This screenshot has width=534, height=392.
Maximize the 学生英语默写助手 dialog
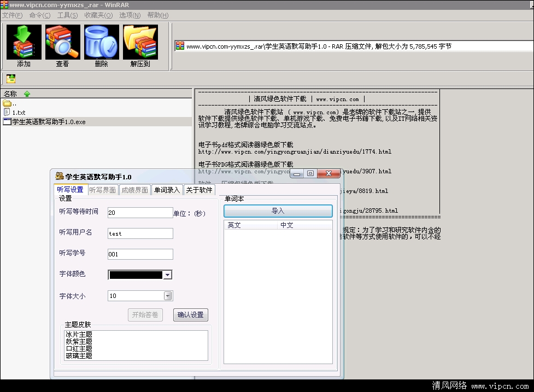tap(310, 173)
